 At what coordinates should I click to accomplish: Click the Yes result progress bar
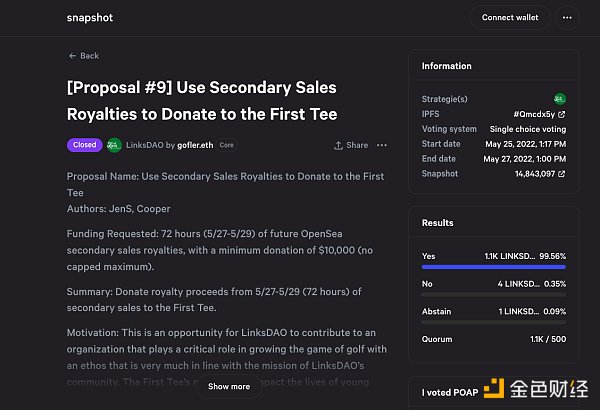point(493,267)
